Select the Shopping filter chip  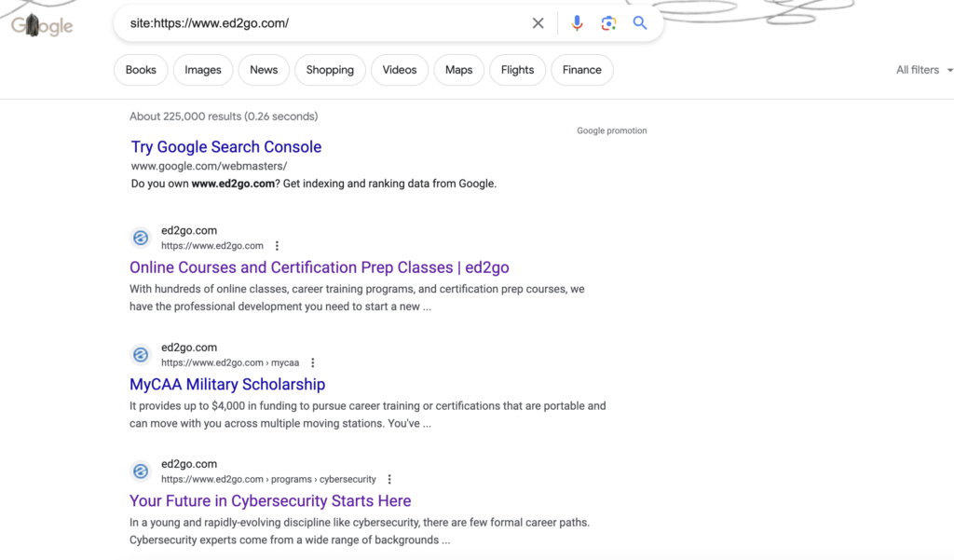pyautogui.click(x=330, y=70)
